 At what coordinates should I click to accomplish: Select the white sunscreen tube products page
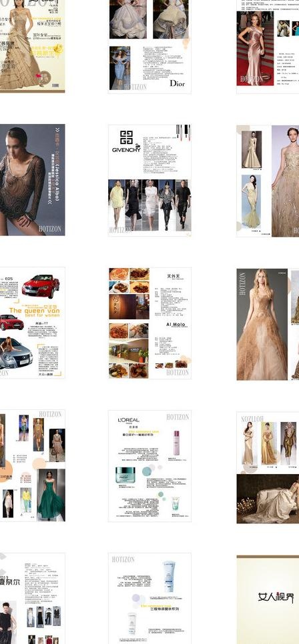click(x=149, y=599)
